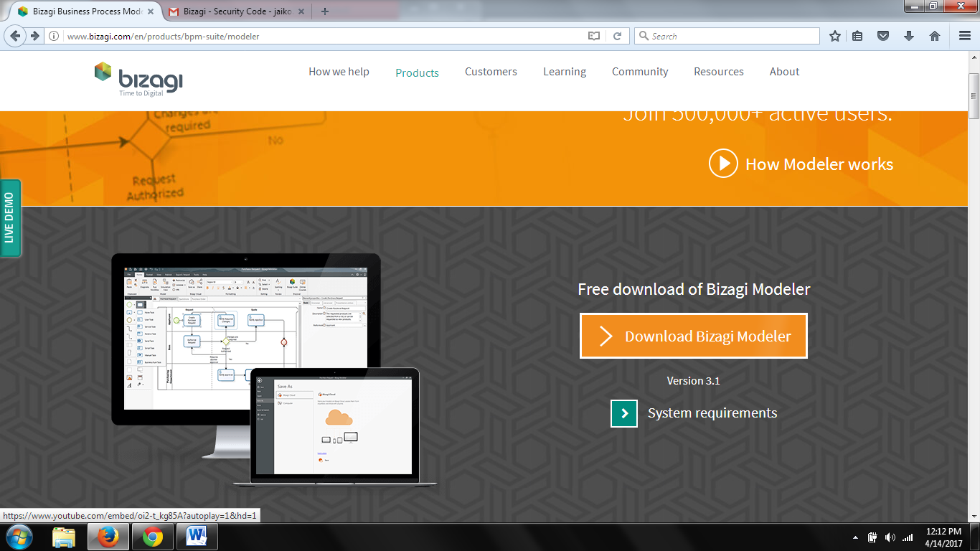Open Windows Start menu
980x551 pixels.
(18, 537)
